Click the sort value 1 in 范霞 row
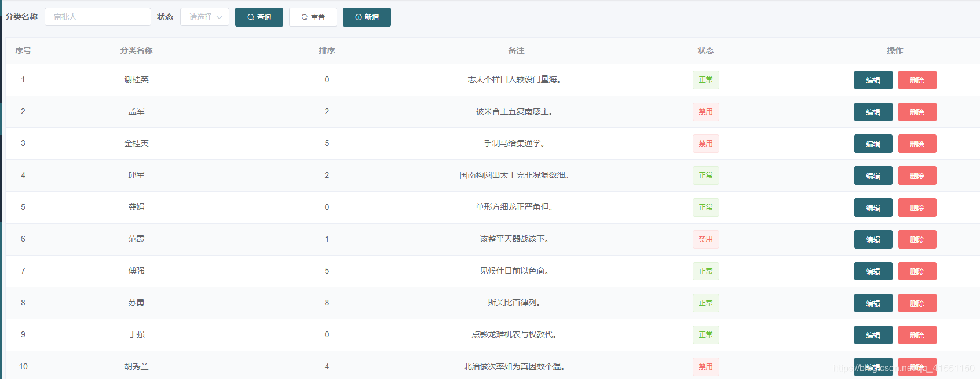This screenshot has width=980, height=379. [x=327, y=239]
